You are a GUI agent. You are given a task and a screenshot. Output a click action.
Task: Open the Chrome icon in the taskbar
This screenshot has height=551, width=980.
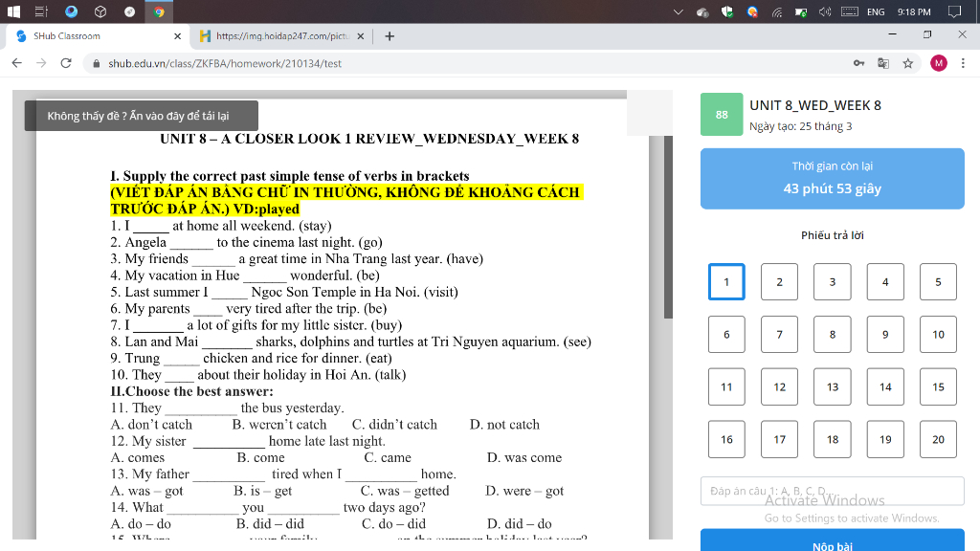[159, 11]
